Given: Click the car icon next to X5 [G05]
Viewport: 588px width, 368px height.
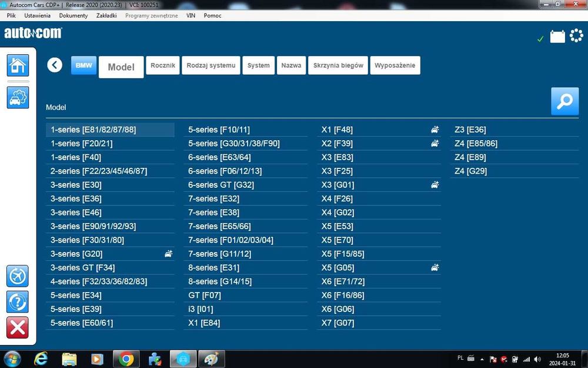Looking at the screenshot, I should 435,268.
